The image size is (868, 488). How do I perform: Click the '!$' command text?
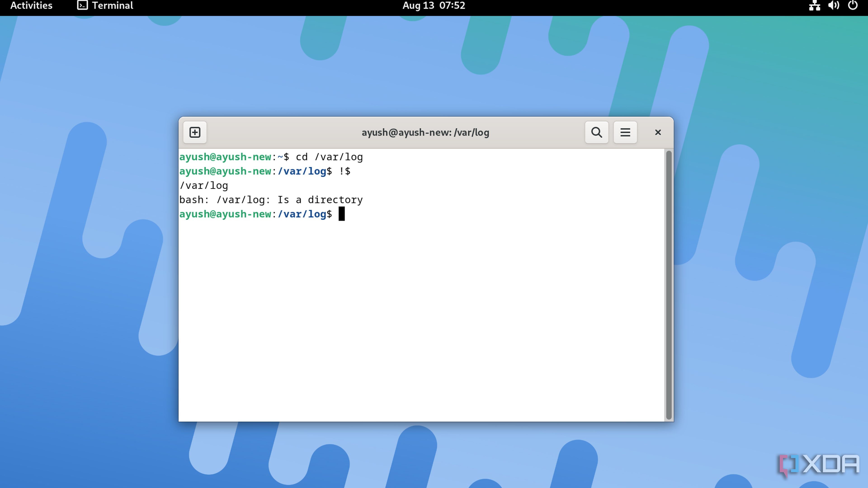click(345, 171)
